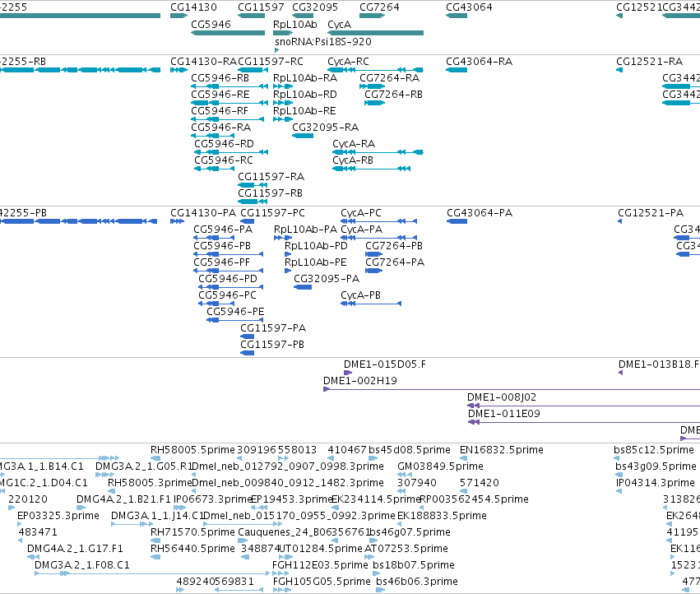The image size is (700, 594).
Task: Click transcript RpL10Ab-RA
Action: pos(305,77)
